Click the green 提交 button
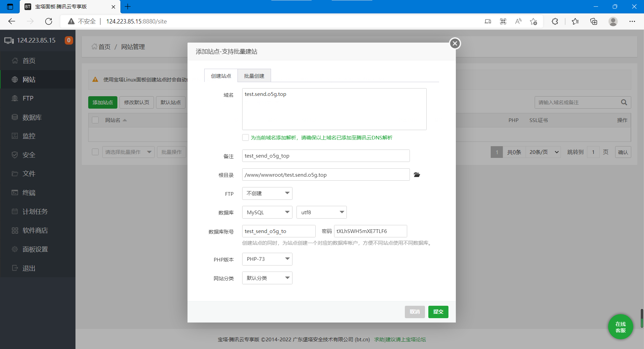Screen dimensions: 644x349 tap(438, 312)
